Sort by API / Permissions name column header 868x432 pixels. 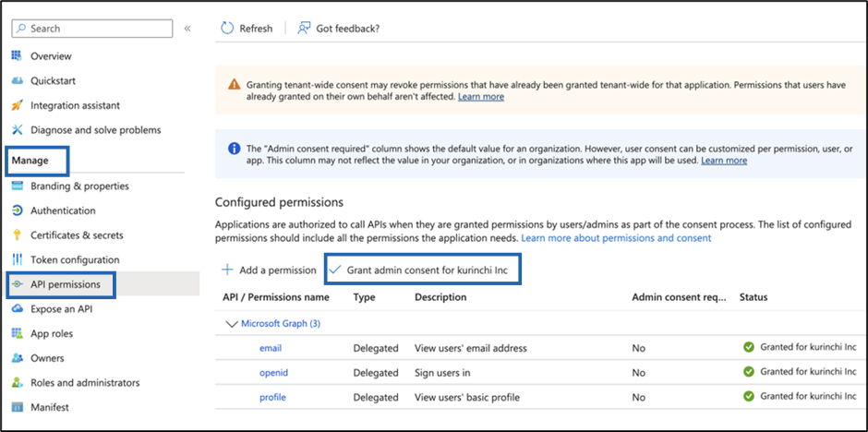[x=276, y=297]
